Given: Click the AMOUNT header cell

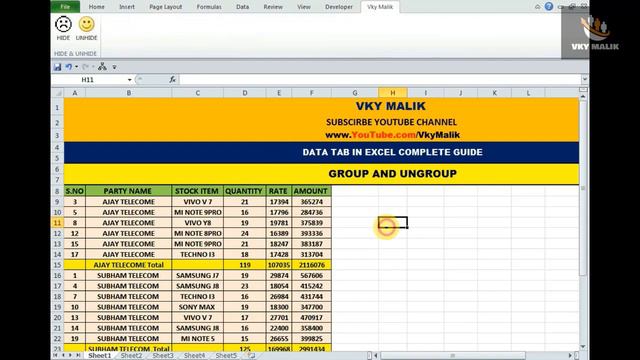Looking at the screenshot, I should (311, 191).
